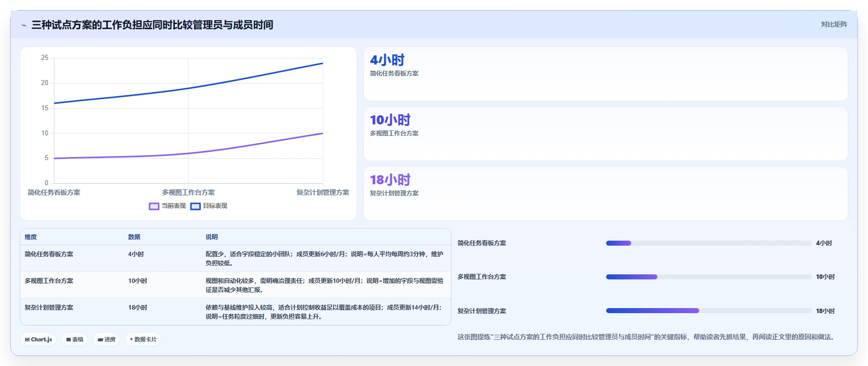Click 多视图工作台方案 label in progress list
This screenshot has height=366, width=868.
pos(482,277)
